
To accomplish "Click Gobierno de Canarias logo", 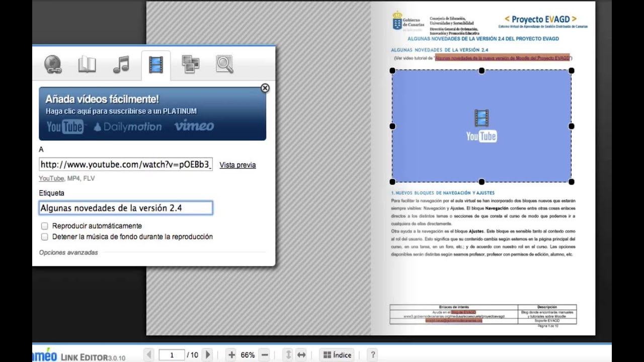I will pyautogui.click(x=409, y=22).
